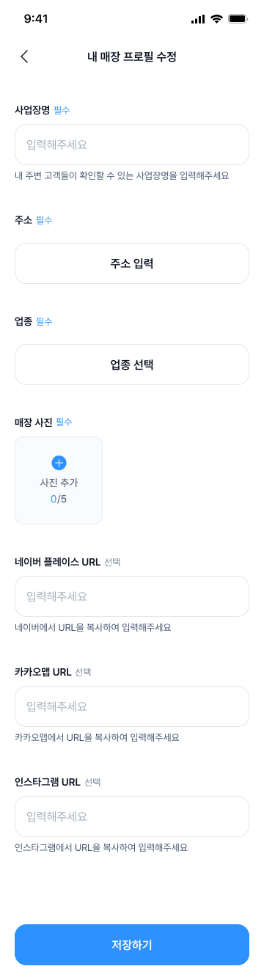Tap the 0/5 photo counter
264x980 pixels.
tap(59, 500)
